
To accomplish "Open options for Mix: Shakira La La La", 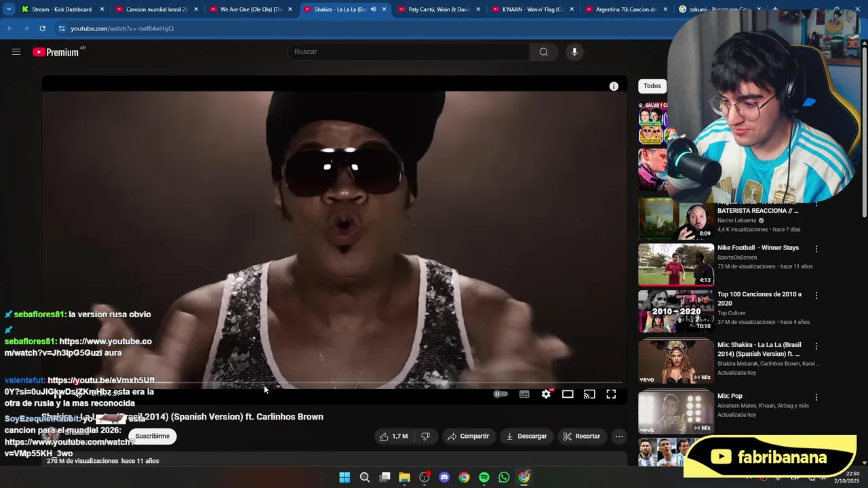I will (x=816, y=346).
